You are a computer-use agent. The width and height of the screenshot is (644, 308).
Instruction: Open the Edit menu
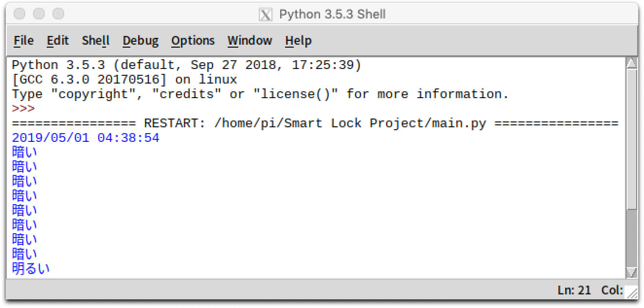tap(58, 41)
